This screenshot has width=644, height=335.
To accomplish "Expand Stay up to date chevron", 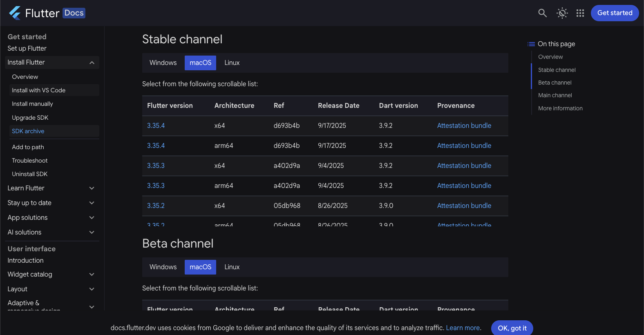I will pyautogui.click(x=92, y=203).
